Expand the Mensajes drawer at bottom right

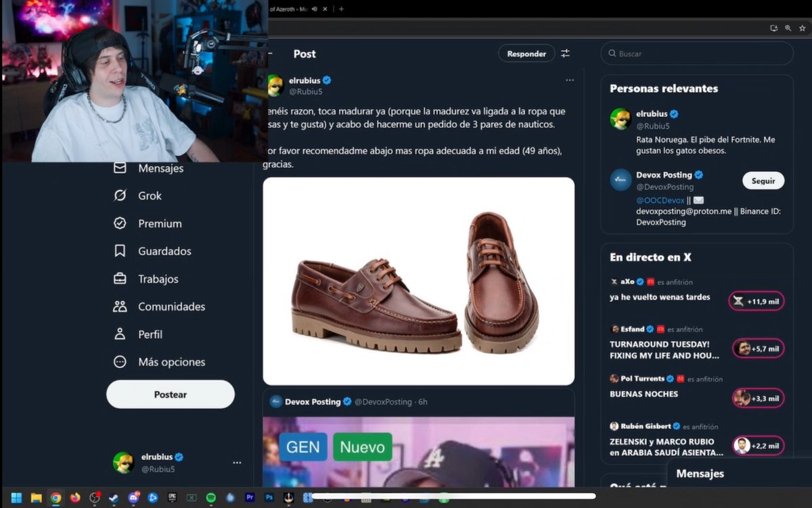(739, 474)
